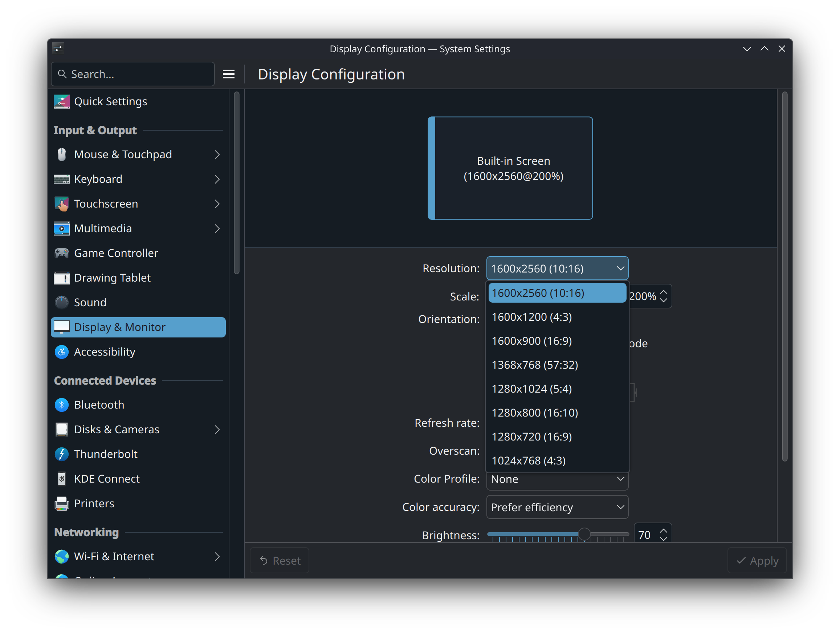Click the Bluetooth icon in sidebar
Screen dimensions: 840x635
[61, 405]
